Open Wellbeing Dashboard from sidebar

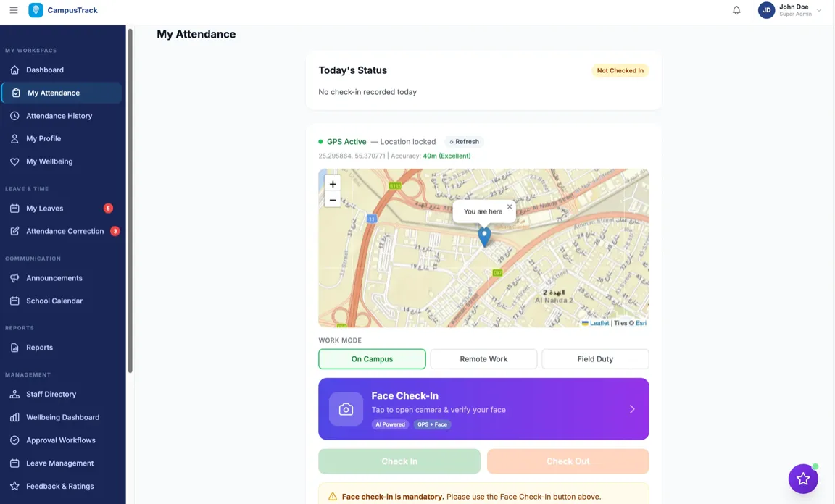click(62, 417)
